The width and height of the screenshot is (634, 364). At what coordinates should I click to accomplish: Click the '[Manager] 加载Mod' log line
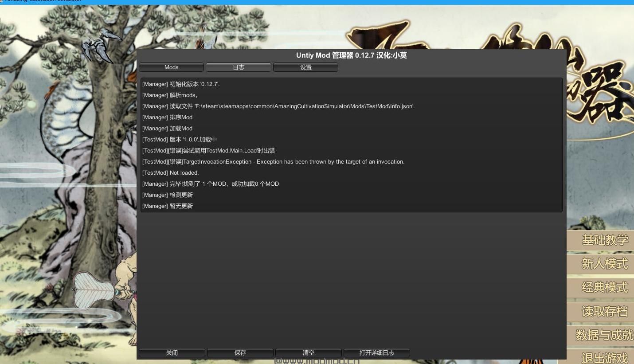point(167,129)
